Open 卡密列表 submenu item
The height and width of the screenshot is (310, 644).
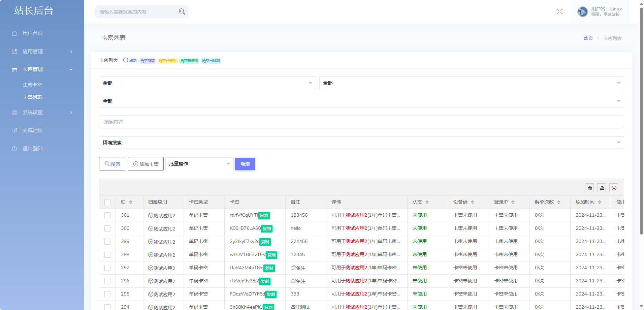pos(32,97)
